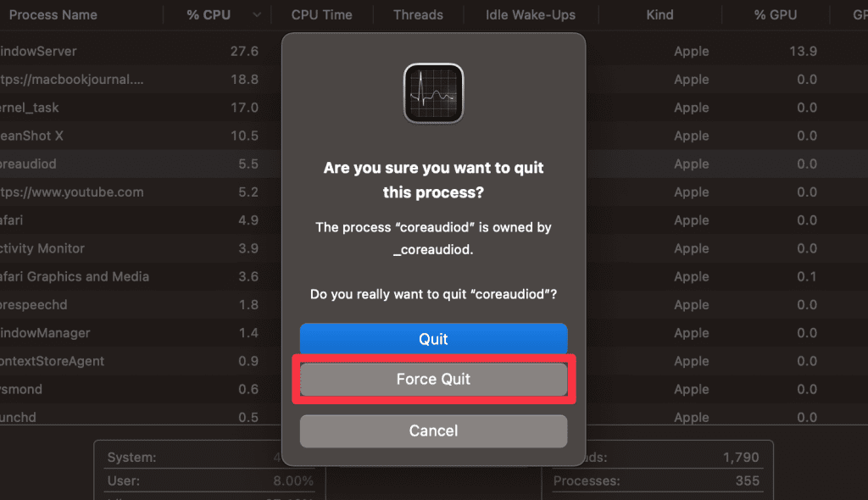
Task: Click the Quit button
Action: (x=433, y=339)
